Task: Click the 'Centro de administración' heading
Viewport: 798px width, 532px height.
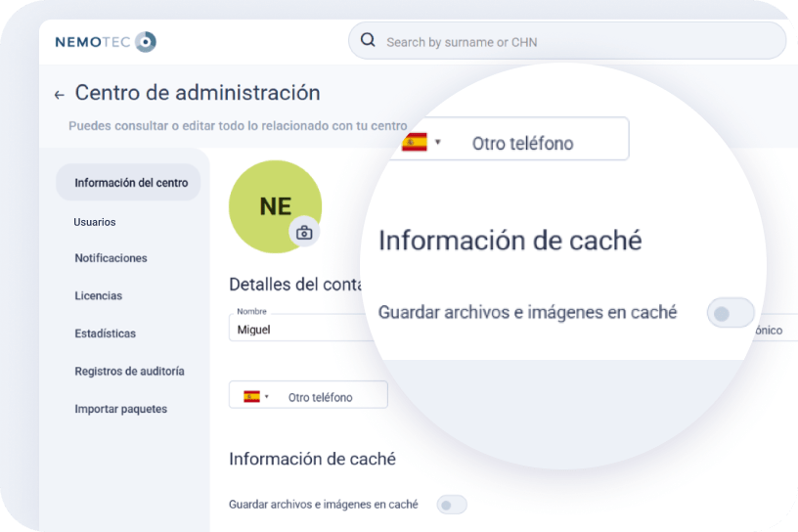Action: (198, 93)
